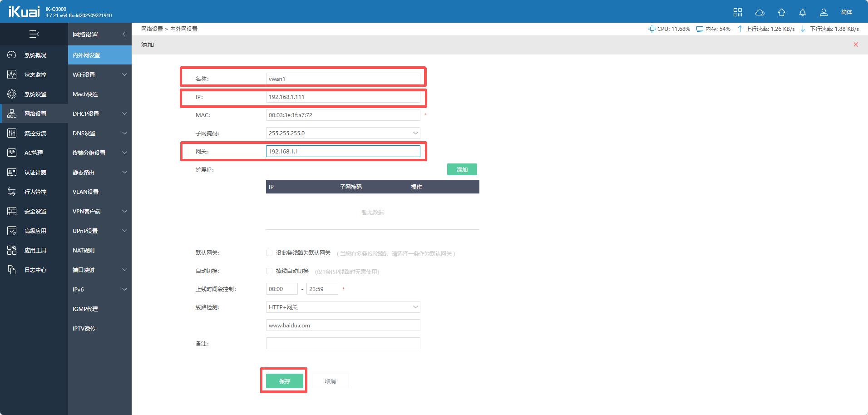Click the green 保存 button

tap(284, 381)
